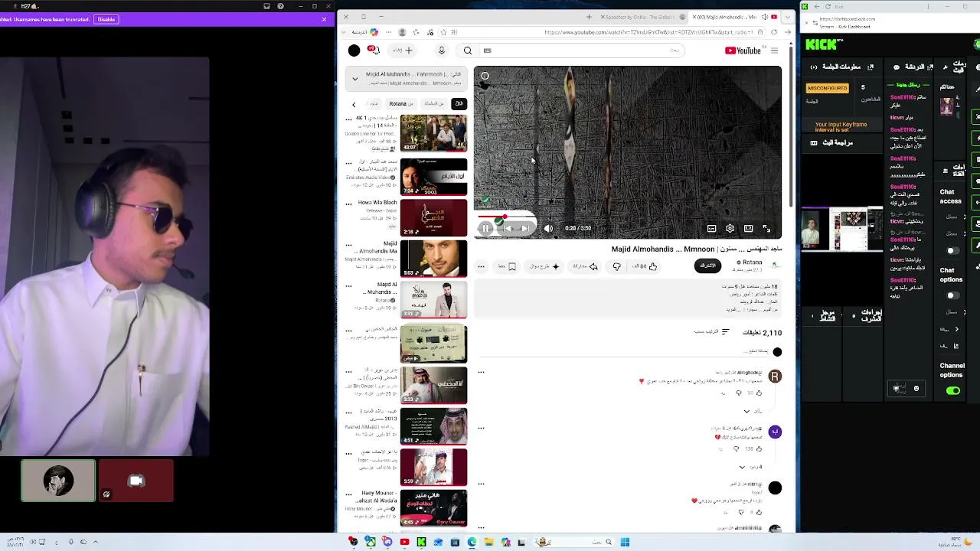This screenshot has height=551, width=980.
Task: Expand the Majid Al Muhandis playlist panel
Action: 354,78
